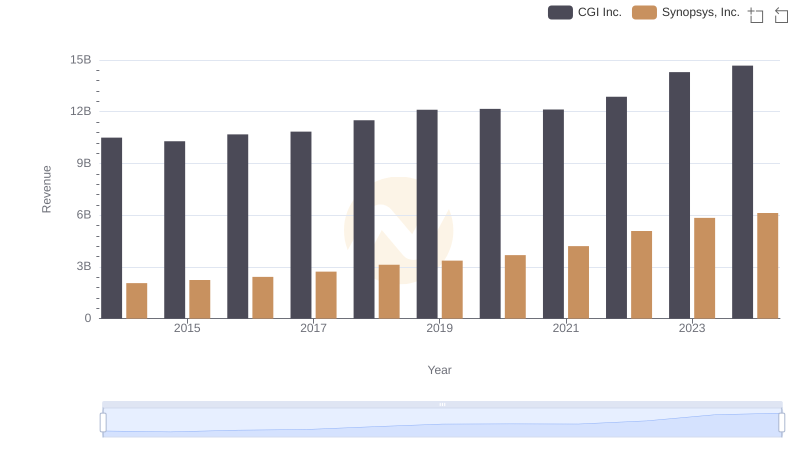The height and width of the screenshot is (461, 800).
Task: Click the zoom area select icon
Action: click(x=756, y=15)
